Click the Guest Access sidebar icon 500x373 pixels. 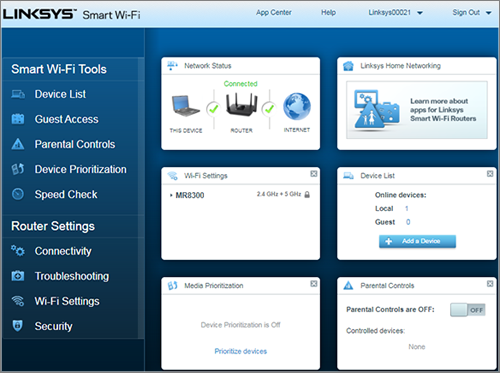click(x=18, y=119)
